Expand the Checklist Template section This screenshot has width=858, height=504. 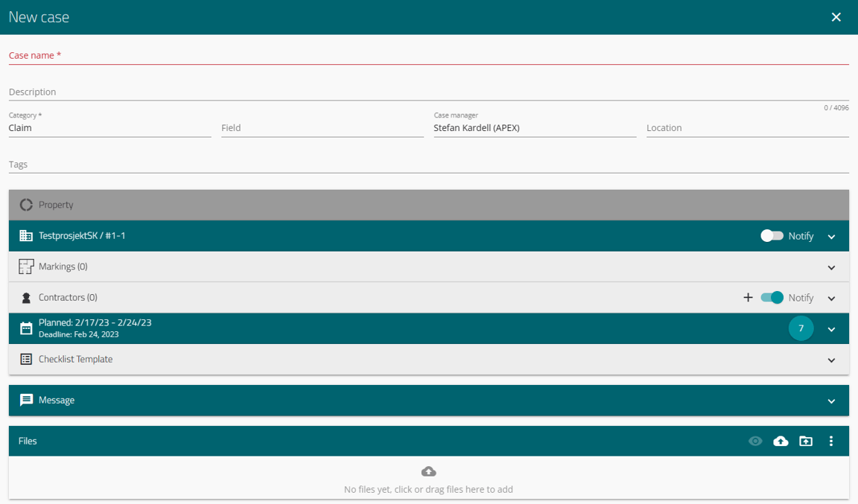pyautogui.click(x=832, y=360)
